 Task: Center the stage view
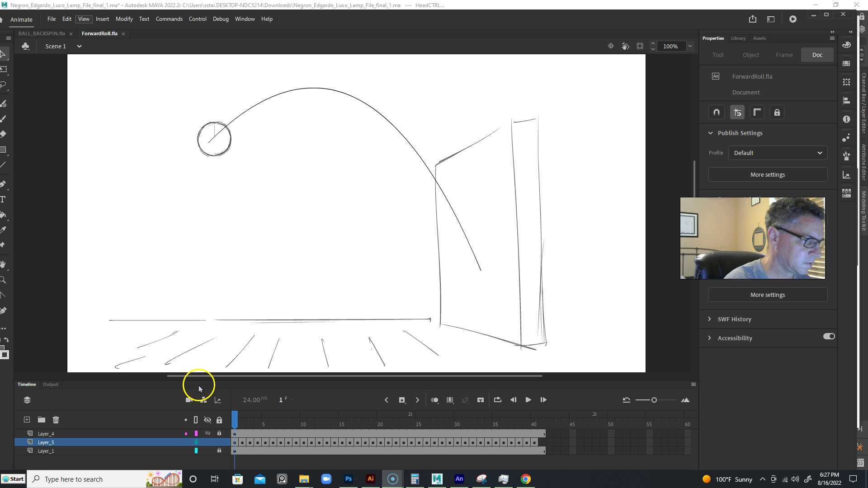click(x=610, y=46)
